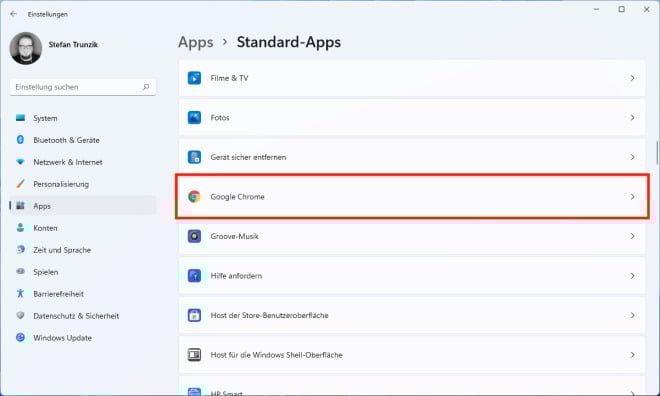The height and width of the screenshot is (396, 660).
Task: Focus the Einstellung suchen search field
Action: pyautogui.click(x=83, y=87)
